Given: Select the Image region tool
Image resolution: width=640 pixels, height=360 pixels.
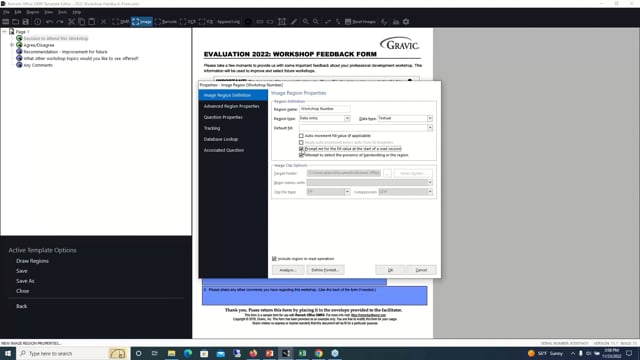Looking at the screenshot, I should 142,22.
